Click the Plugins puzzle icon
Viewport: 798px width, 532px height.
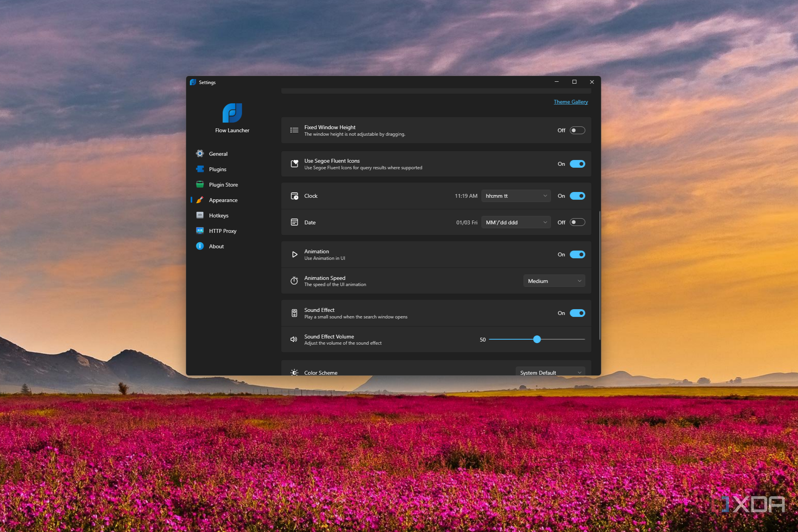point(200,169)
